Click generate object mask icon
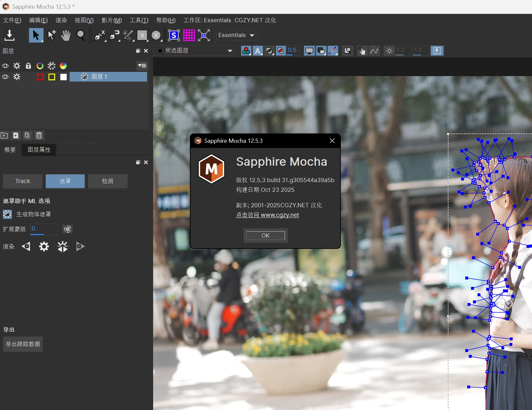532x410 pixels. point(7,214)
